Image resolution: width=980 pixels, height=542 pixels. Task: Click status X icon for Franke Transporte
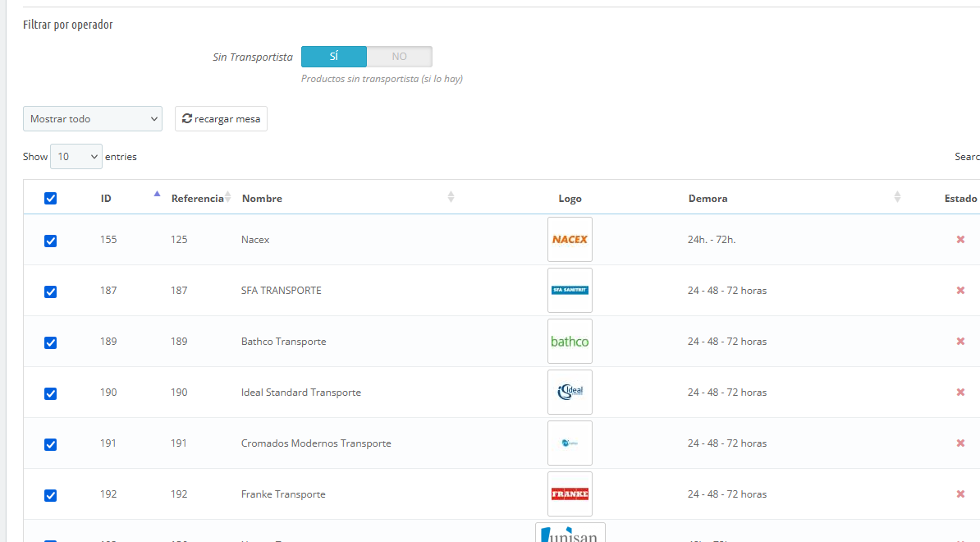click(960, 494)
